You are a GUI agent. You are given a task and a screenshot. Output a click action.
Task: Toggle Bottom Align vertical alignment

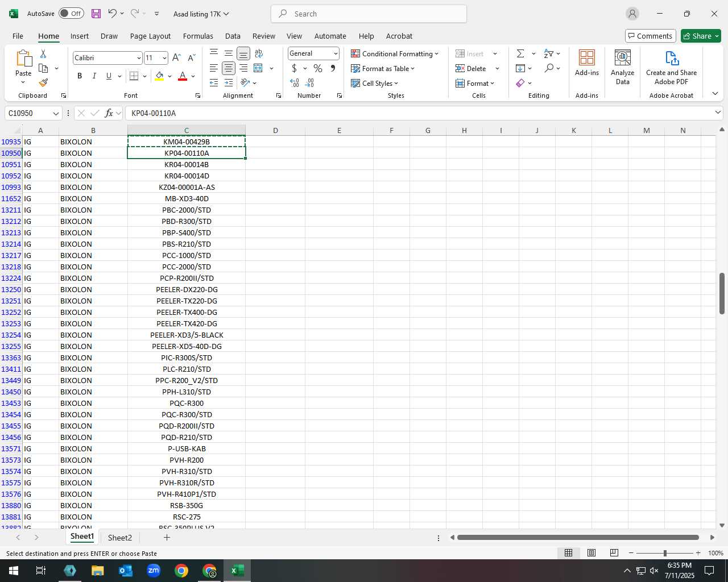click(243, 53)
